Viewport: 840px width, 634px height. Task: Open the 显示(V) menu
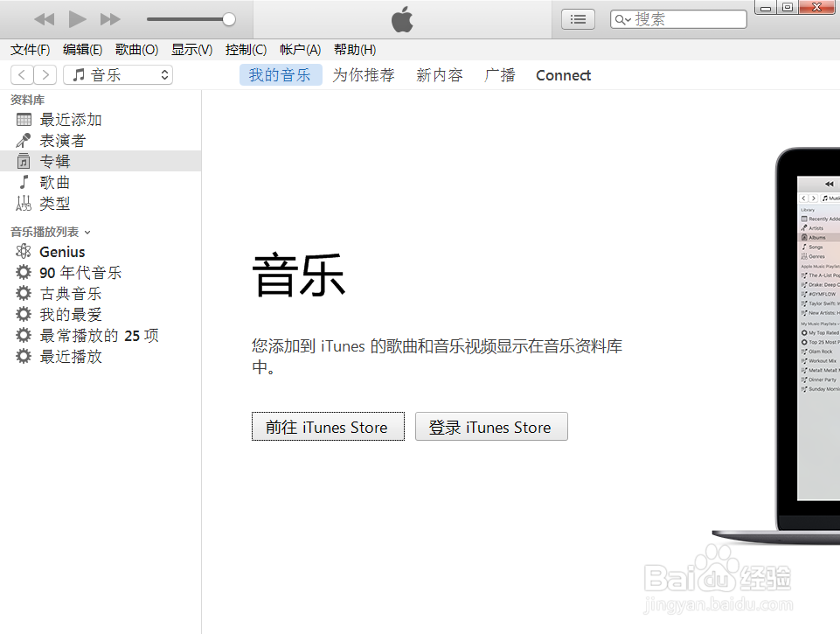(x=191, y=50)
